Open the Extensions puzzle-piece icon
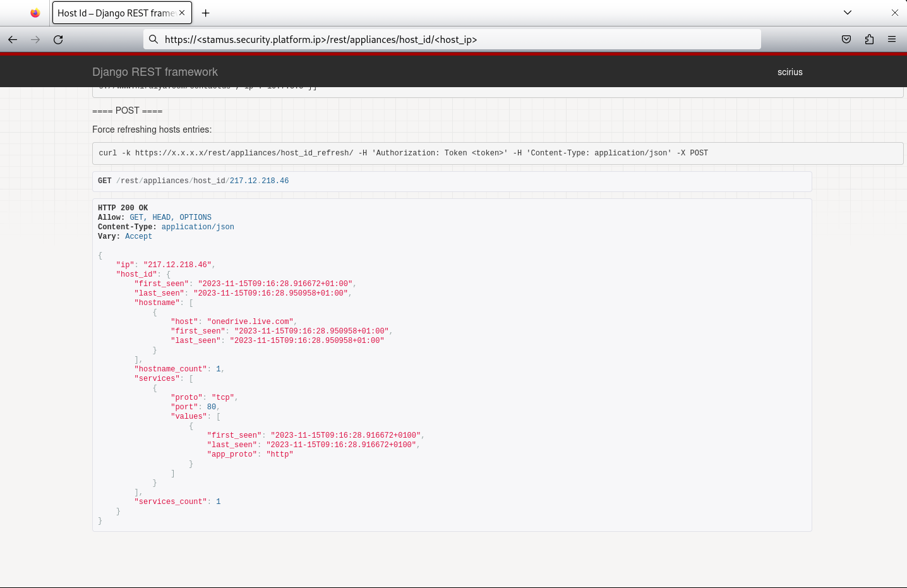The image size is (907, 588). 869,39
